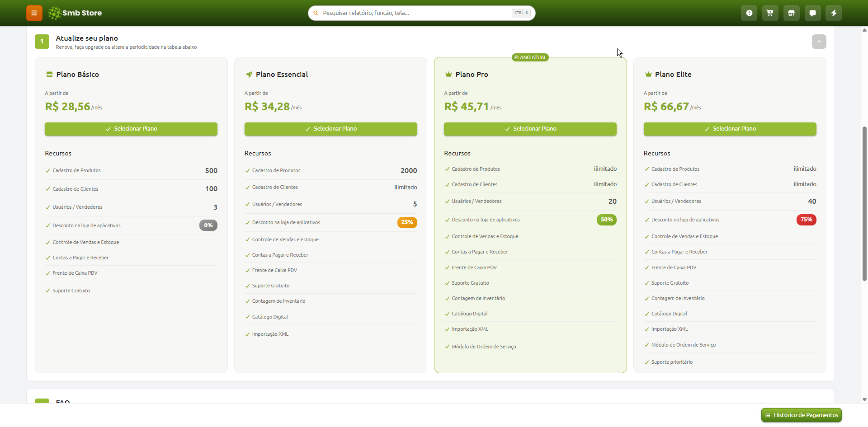Collapse the Atualize seu plano section
Image resolution: width=868 pixels, height=427 pixels.
(x=819, y=42)
